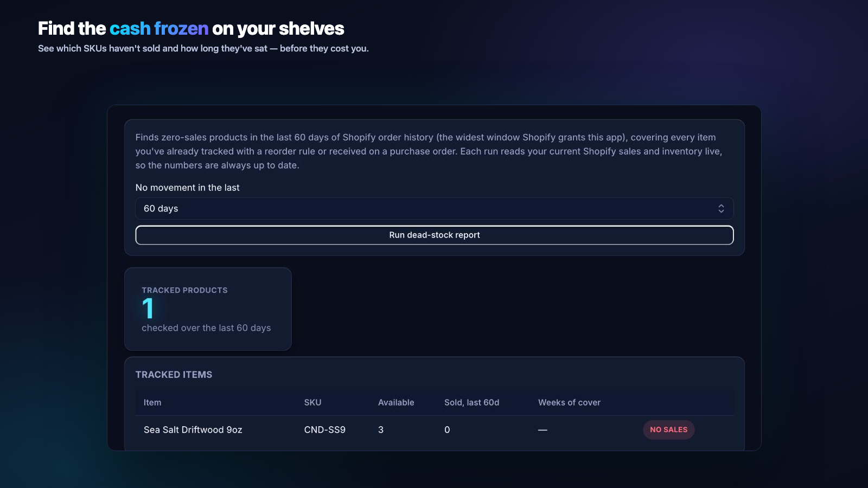The image size is (868, 488).
Task: Click the CND-SS9 SKU cell
Action: coord(324,430)
